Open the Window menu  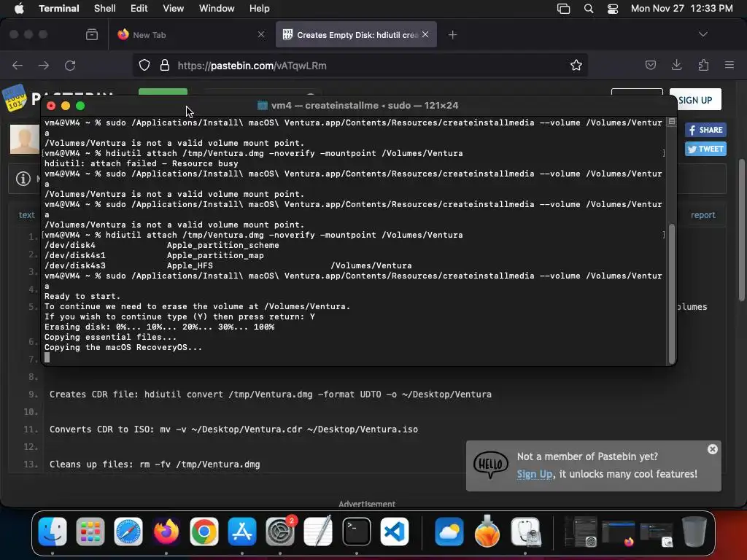(x=216, y=9)
